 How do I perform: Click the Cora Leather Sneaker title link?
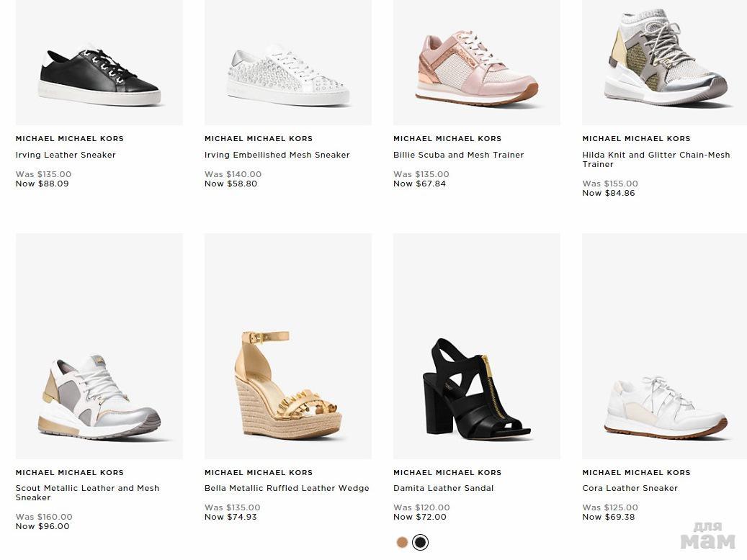[x=630, y=488]
